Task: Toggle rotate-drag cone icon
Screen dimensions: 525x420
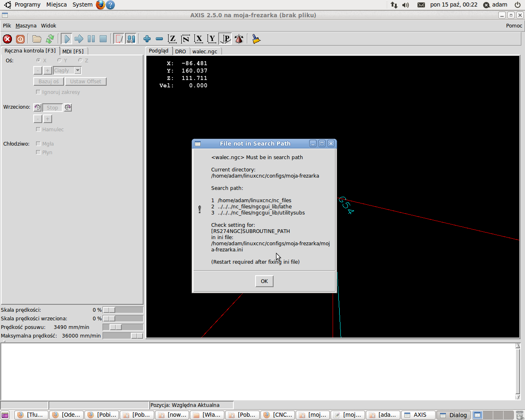Action: (239, 39)
